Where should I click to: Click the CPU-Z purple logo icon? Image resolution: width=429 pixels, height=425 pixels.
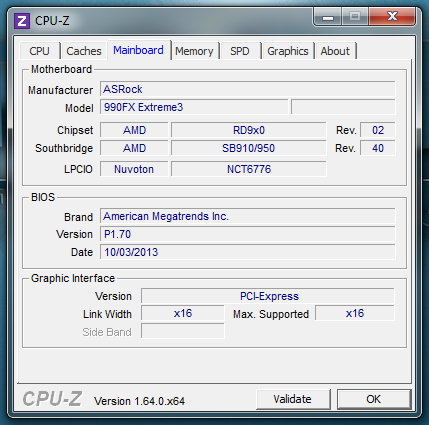tap(22, 21)
